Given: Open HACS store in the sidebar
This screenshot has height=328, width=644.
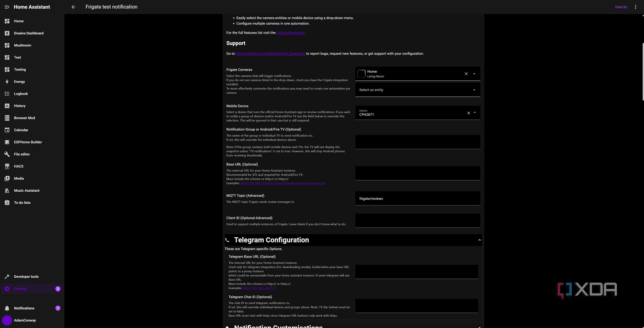Looking at the screenshot, I should 32,166.
